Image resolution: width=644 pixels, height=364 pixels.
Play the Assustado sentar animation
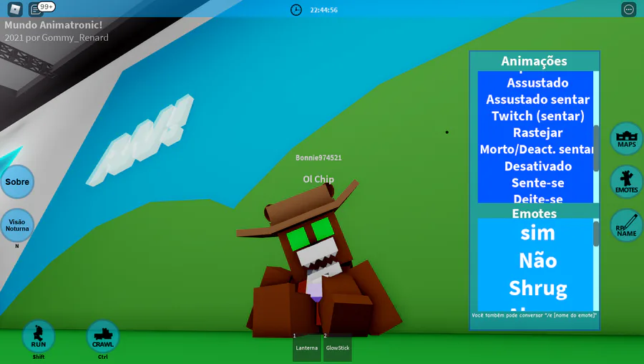click(x=537, y=100)
